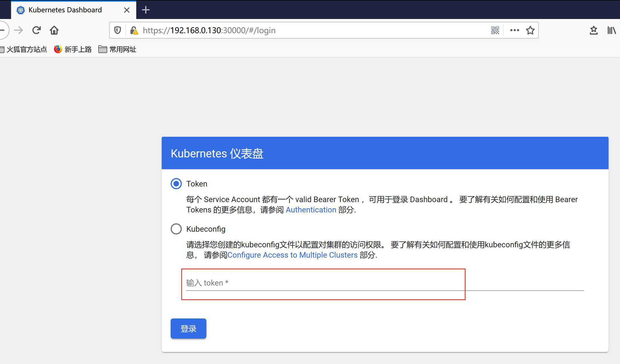Focus the 输入 token input field
The image size is (620, 364).
pyautogui.click(x=385, y=283)
